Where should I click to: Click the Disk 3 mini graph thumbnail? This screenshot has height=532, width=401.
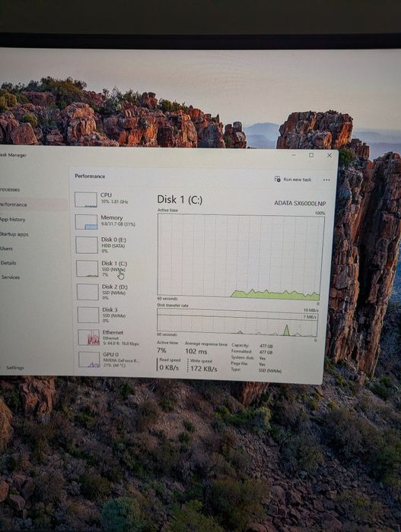point(88,315)
